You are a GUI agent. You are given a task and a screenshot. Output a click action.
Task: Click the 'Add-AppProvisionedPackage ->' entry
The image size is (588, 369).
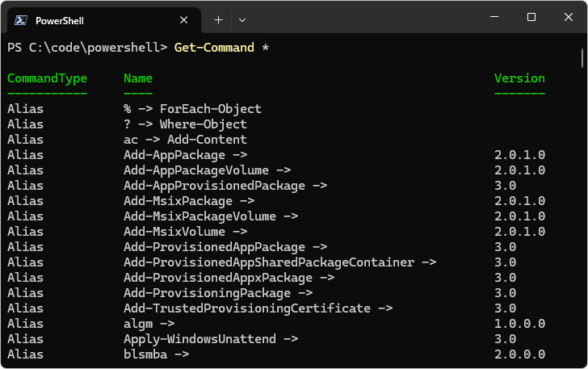click(225, 186)
